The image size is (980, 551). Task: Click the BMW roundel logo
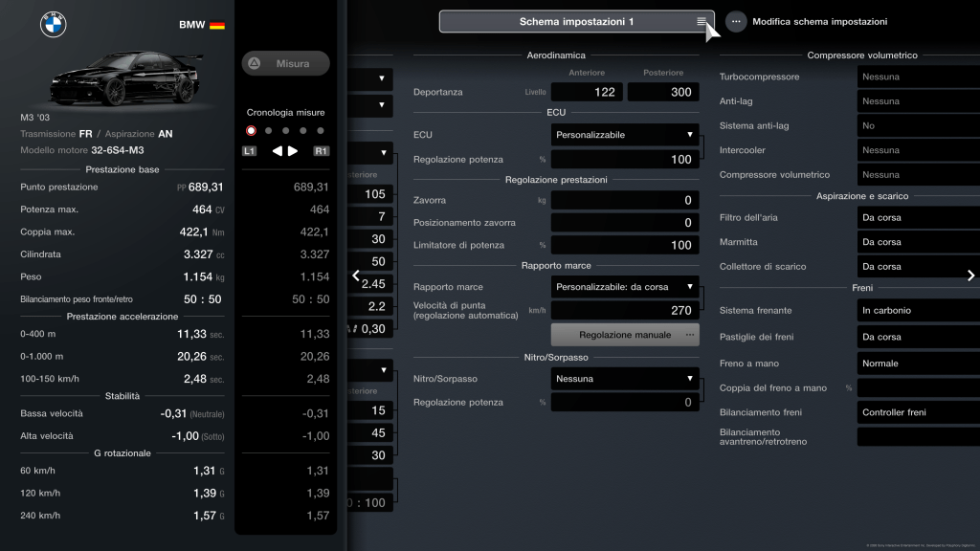click(x=54, y=25)
